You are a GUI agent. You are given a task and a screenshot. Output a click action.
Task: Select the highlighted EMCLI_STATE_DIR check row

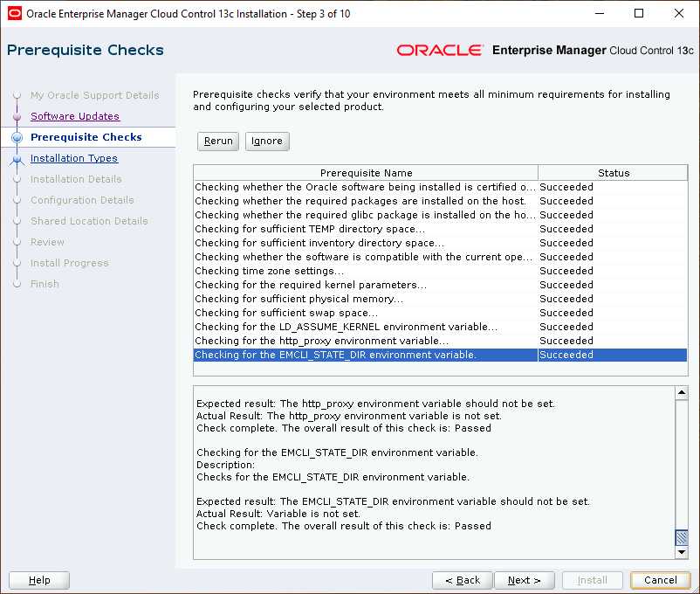[440, 355]
